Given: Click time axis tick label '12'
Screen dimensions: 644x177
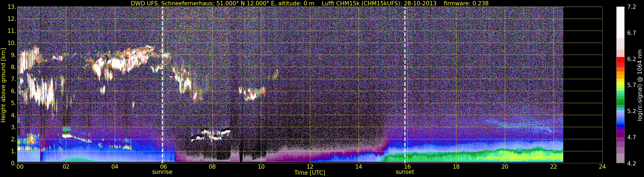Looking at the screenshot, I should (x=310, y=167).
